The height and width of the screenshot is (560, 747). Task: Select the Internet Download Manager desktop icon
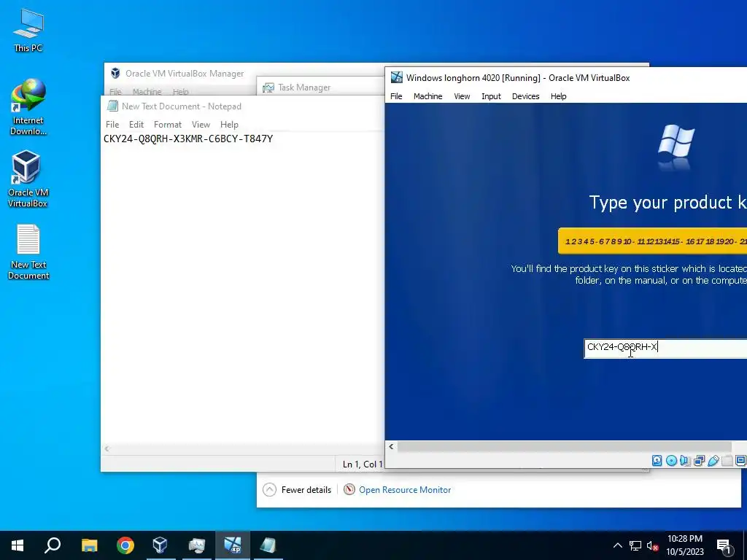(x=28, y=108)
